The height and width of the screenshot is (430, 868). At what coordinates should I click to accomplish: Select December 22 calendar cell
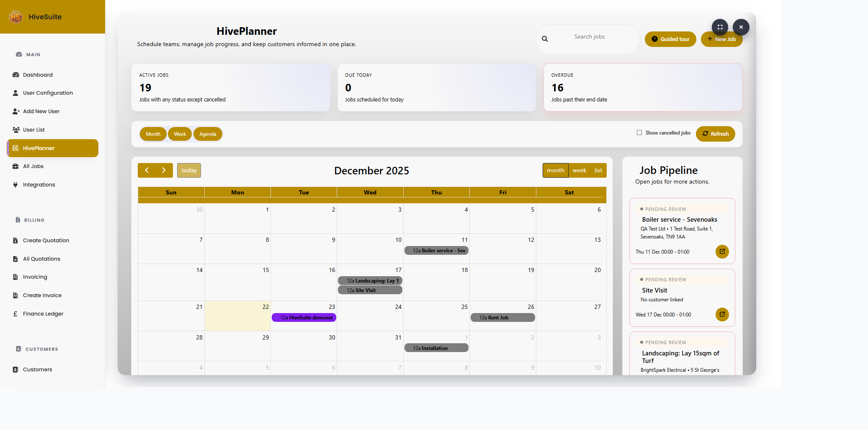[x=237, y=316]
